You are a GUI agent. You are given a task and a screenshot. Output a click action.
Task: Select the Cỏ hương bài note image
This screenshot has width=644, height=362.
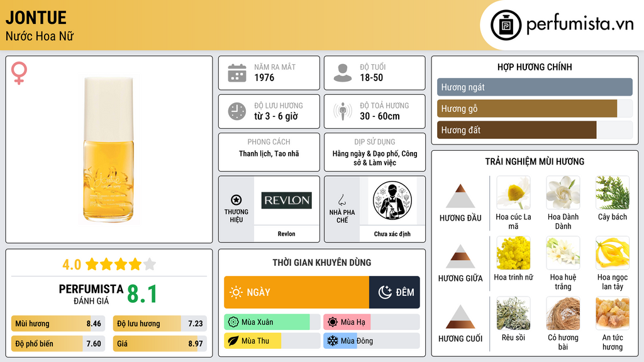(x=563, y=314)
